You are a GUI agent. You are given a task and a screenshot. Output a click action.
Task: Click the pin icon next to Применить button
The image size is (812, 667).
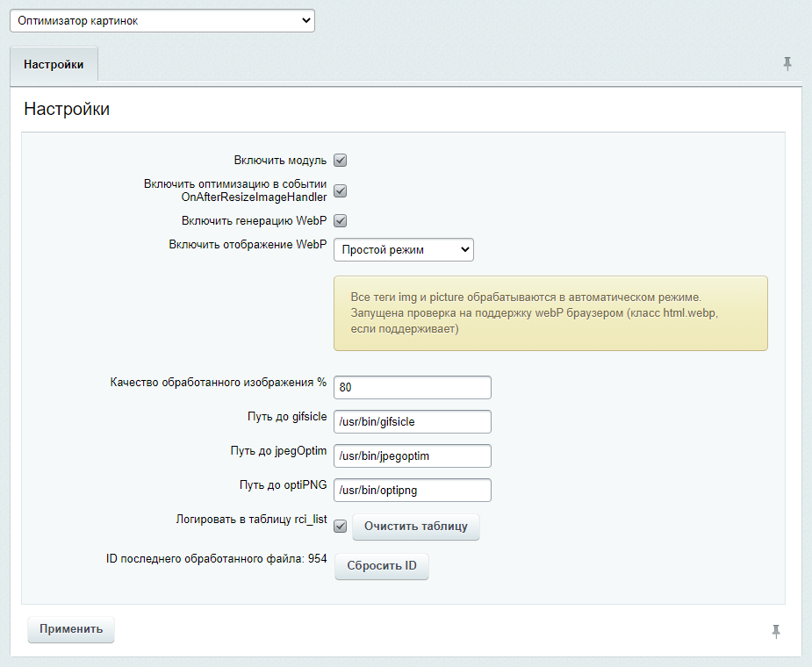(776, 631)
